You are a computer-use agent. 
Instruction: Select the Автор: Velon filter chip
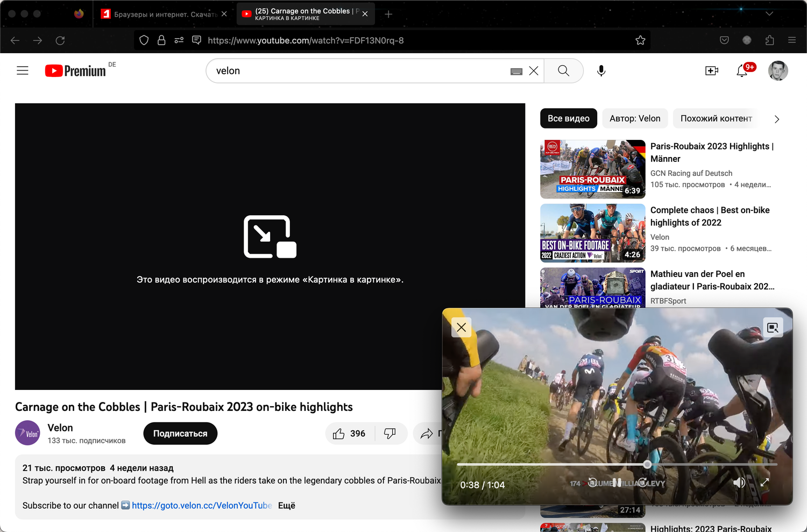pos(635,118)
